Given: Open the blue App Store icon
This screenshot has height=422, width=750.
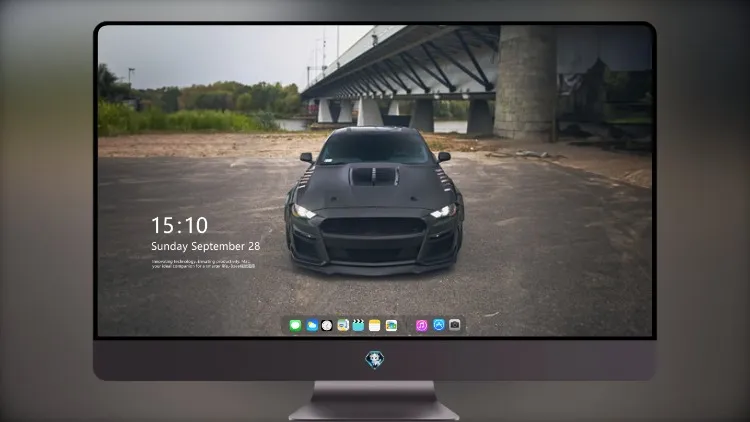Looking at the screenshot, I should pyautogui.click(x=439, y=325).
